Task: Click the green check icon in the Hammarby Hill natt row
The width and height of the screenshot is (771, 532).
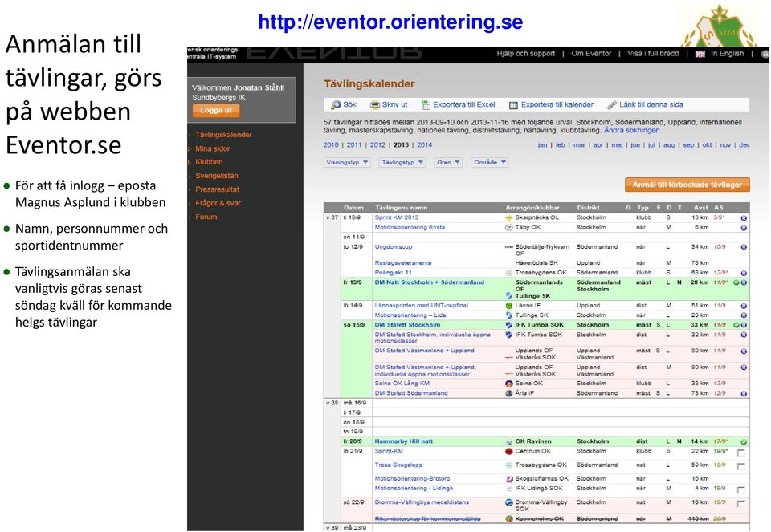Action: coord(744,441)
